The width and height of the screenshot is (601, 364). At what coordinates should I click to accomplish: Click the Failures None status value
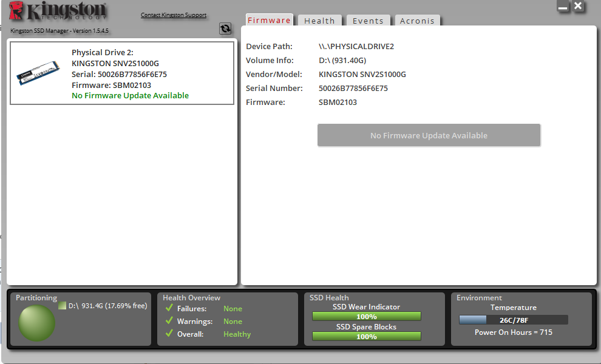(233, 308)
